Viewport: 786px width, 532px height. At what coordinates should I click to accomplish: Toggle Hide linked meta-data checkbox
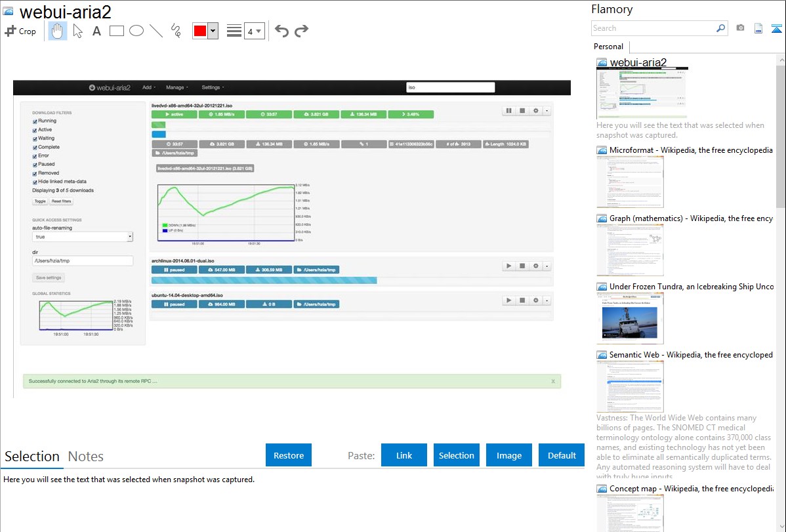[35, 182]
